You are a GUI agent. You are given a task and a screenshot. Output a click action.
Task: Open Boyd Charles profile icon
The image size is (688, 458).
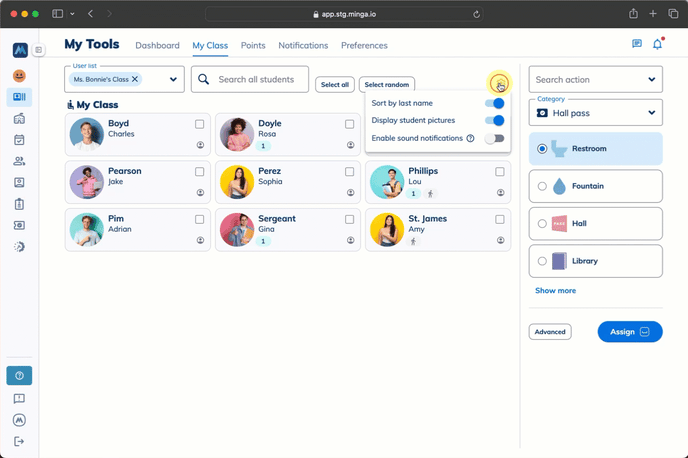(201, 145)
